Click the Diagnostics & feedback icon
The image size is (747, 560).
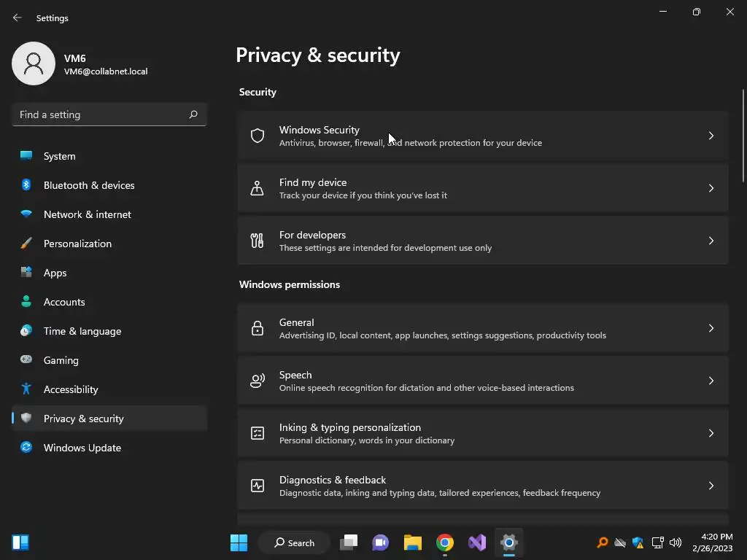(258, 486)
